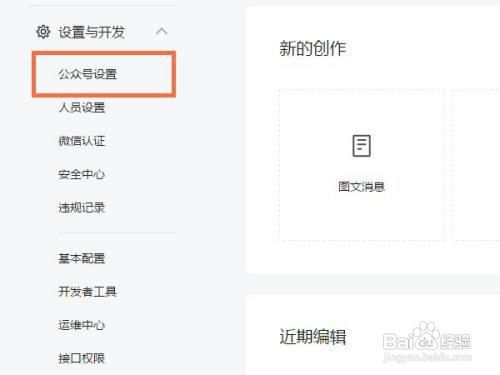Viewport: 500px width, 375px height.
Task: View 违规记录 in the sidebar
Action: (x=82, y=208)
